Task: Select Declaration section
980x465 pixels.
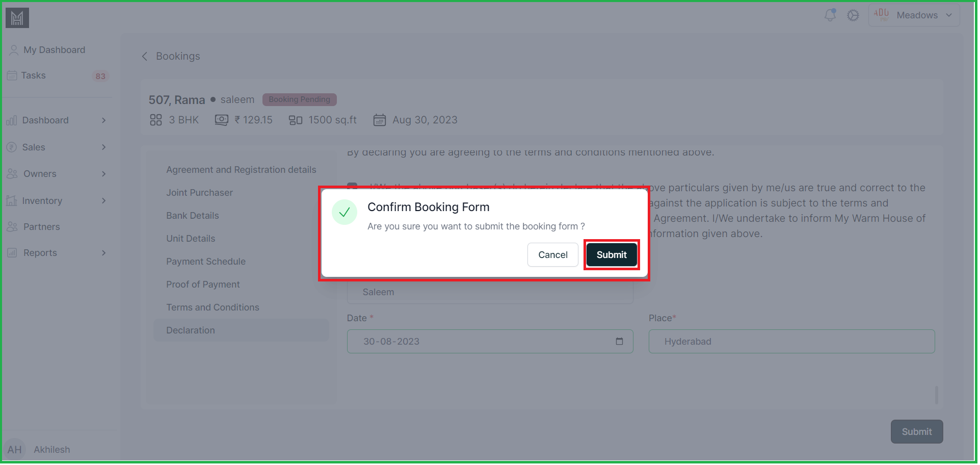Action: coord(241,330)
